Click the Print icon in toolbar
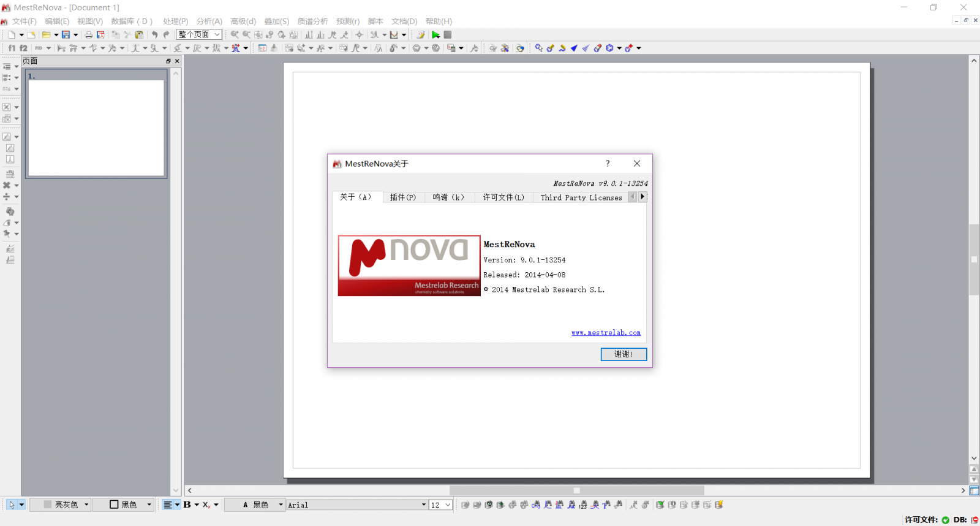The width and height of the screenshot is (980, 526). (89, 35)
